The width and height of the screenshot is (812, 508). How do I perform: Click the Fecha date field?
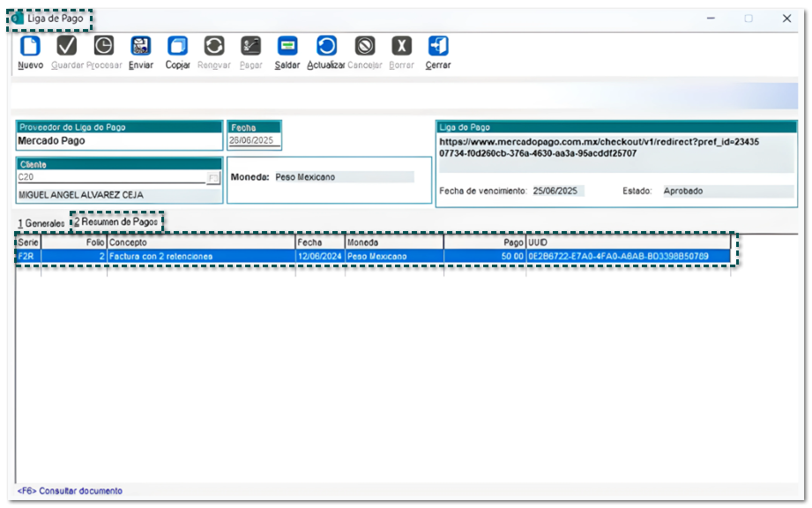(x=253, y=140)
